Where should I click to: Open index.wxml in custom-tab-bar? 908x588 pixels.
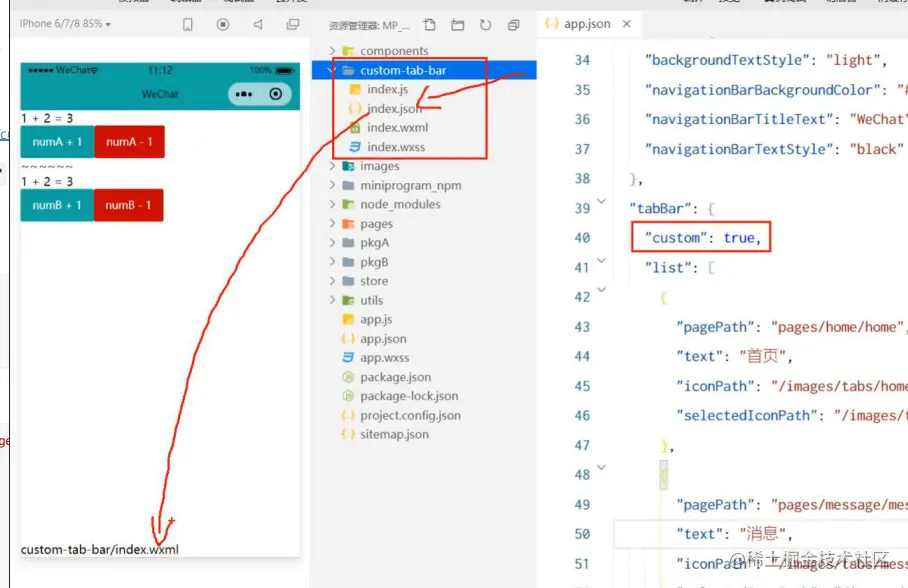(x=397, y=127)
